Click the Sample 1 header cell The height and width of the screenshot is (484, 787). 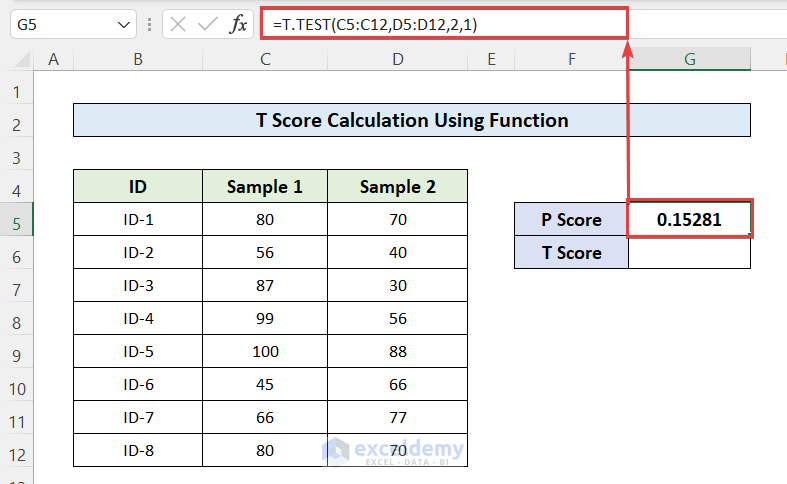point(264,186)
